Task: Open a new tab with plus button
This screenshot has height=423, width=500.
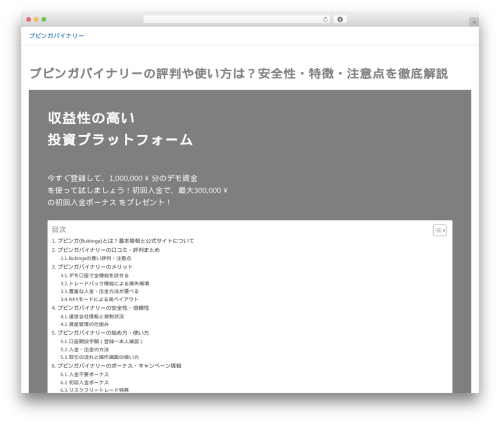Action: tap(474, 22)
